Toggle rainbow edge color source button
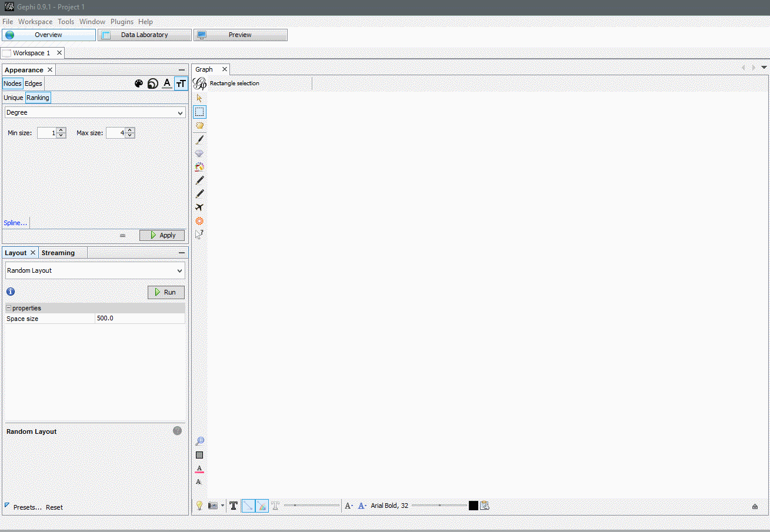The width and height of the screenshot is (770, 532). (262, 506)
